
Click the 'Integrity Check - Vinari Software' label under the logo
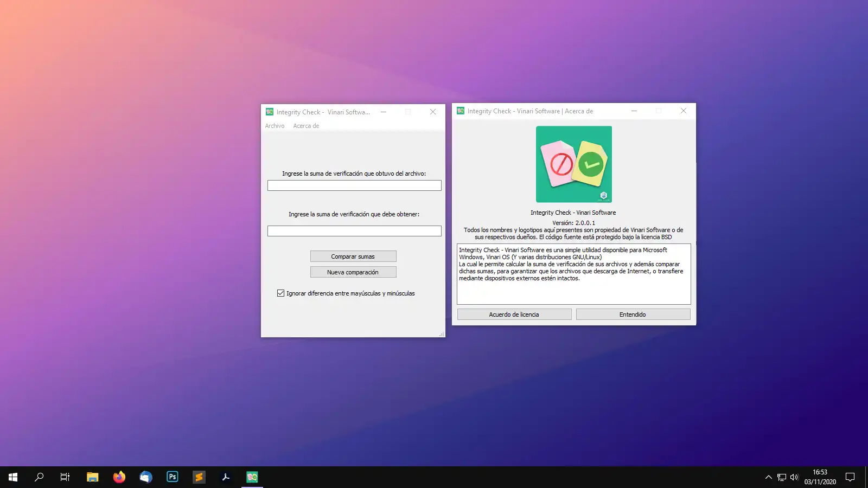tap(573, 213)
